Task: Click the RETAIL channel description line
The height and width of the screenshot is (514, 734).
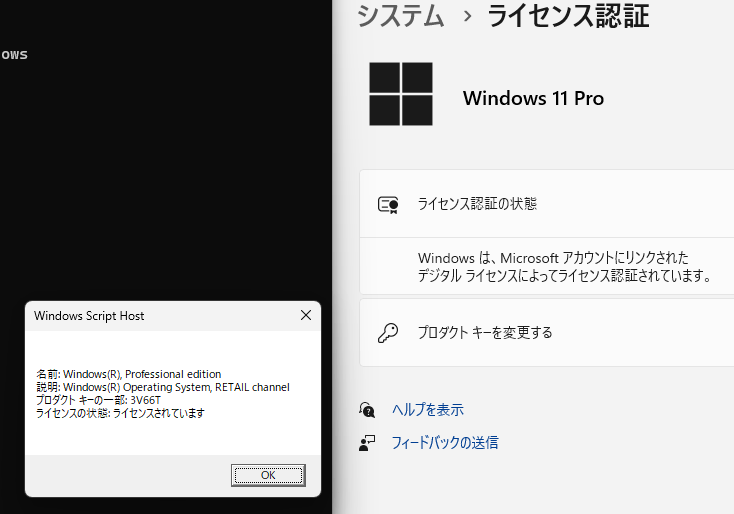Action: [163, 387]
